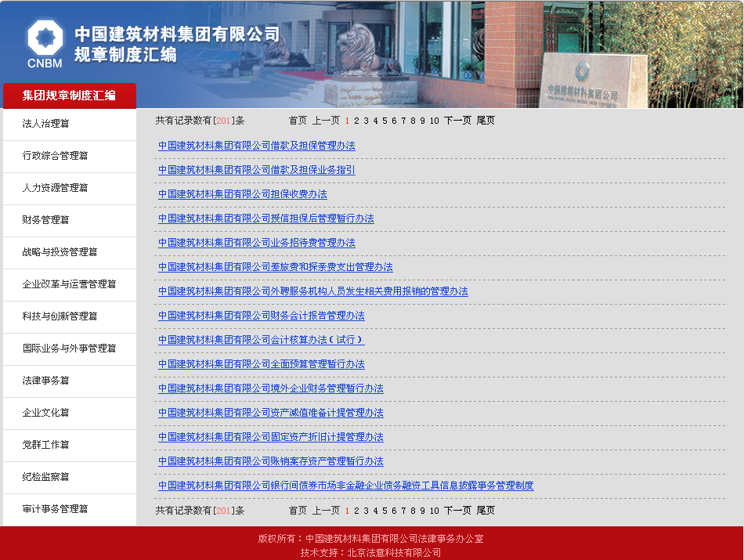The width and height of the screenshot is (744, 560).
Task: Click the 中国建筑材料集团有限公司 规章制度汇编 banner title
Action: point(177,44)
